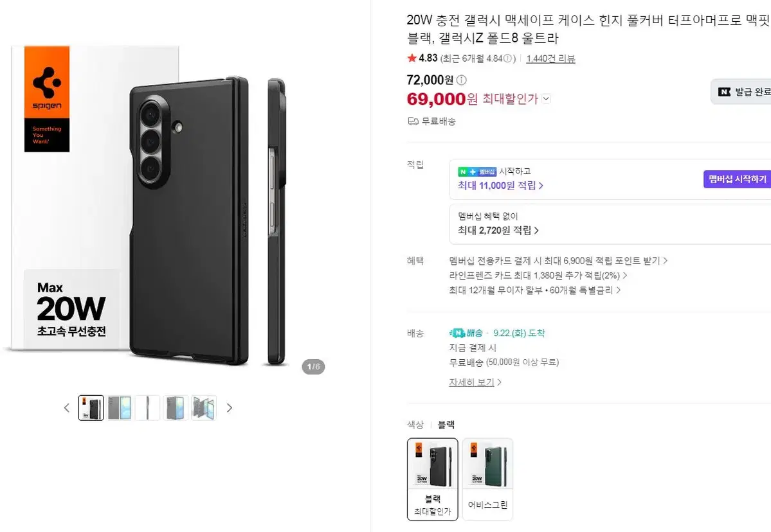Viewport: 771px width, 532px height.
Task: Expand 최대 11,000원 적립 details
Action: pyautogui.click(x=500, y=186)
